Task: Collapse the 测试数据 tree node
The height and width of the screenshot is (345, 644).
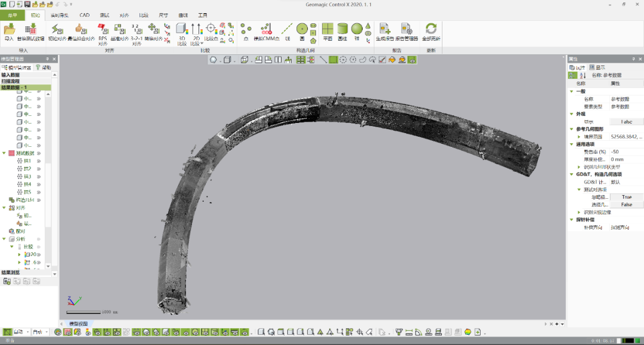Action: coord(4,153)
